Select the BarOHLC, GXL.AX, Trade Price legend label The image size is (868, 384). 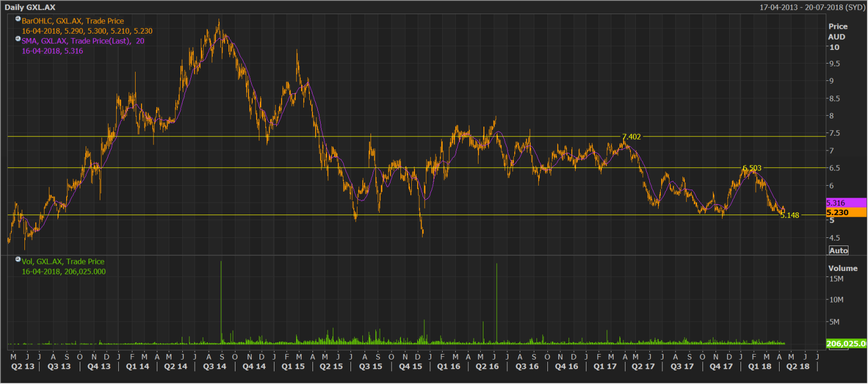[73, 21]
